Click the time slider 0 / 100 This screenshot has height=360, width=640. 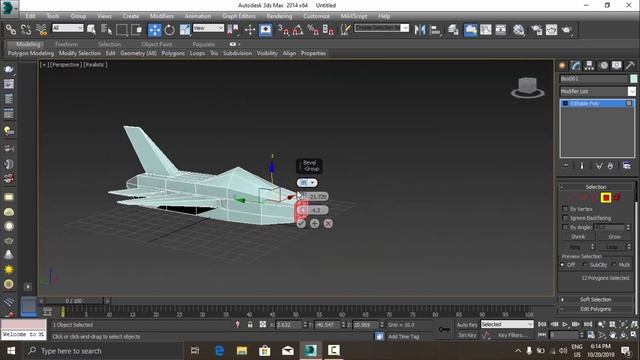[74, 301]
